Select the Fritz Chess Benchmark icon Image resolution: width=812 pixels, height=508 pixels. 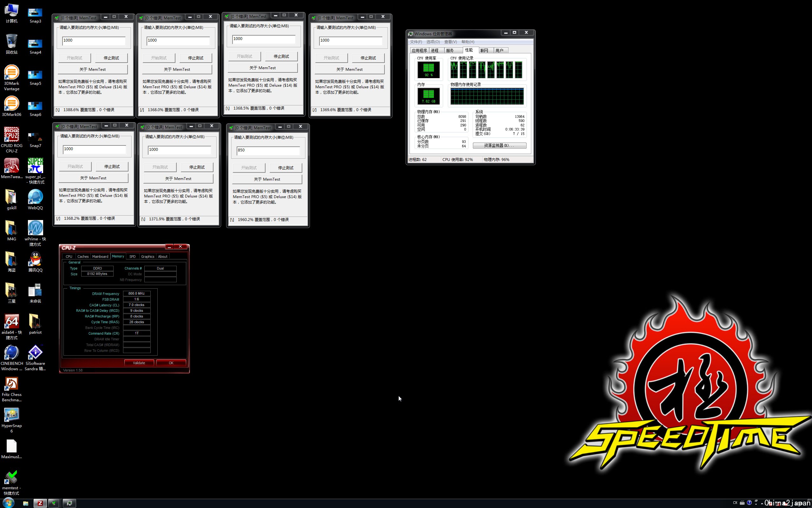click(x=12, y=389)
